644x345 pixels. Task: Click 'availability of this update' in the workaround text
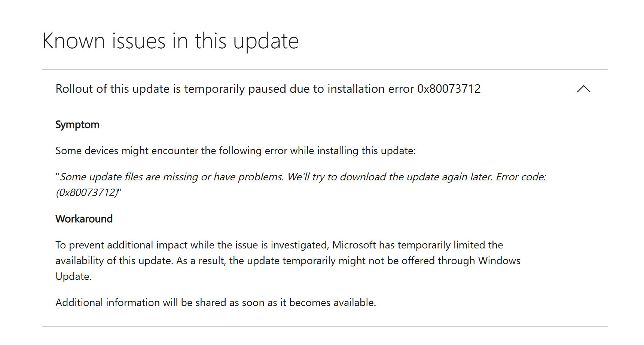[x=114, y=261]
